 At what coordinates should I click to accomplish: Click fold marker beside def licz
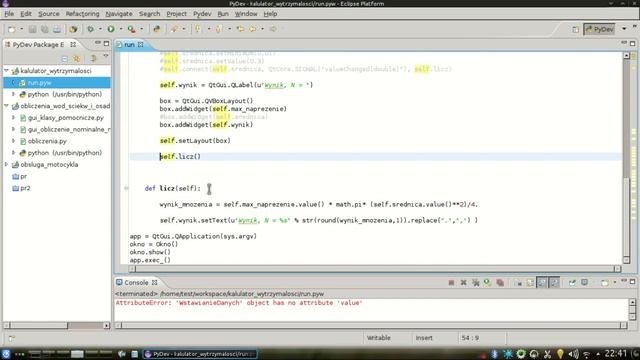click(126, 188)
